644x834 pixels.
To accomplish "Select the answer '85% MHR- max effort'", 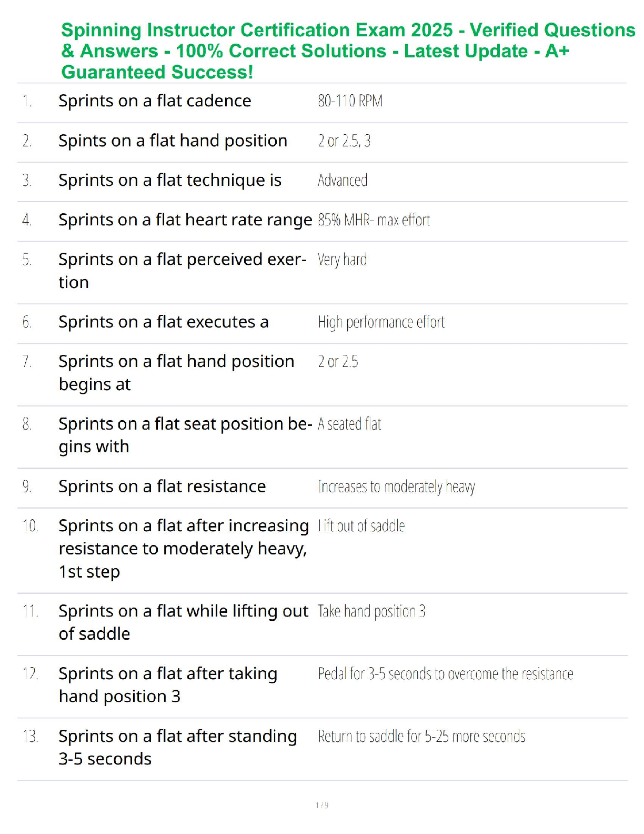I will (x=374, y=220).
